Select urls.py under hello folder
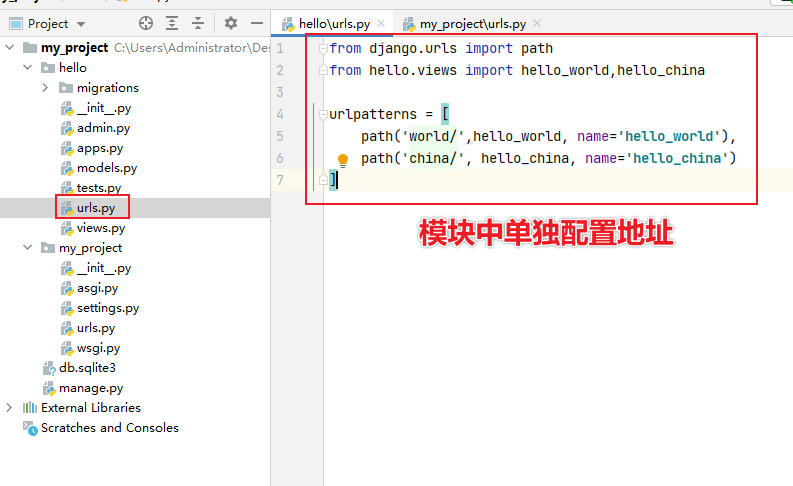The height and width of the screenshot is (486, 793). [96, 208]
